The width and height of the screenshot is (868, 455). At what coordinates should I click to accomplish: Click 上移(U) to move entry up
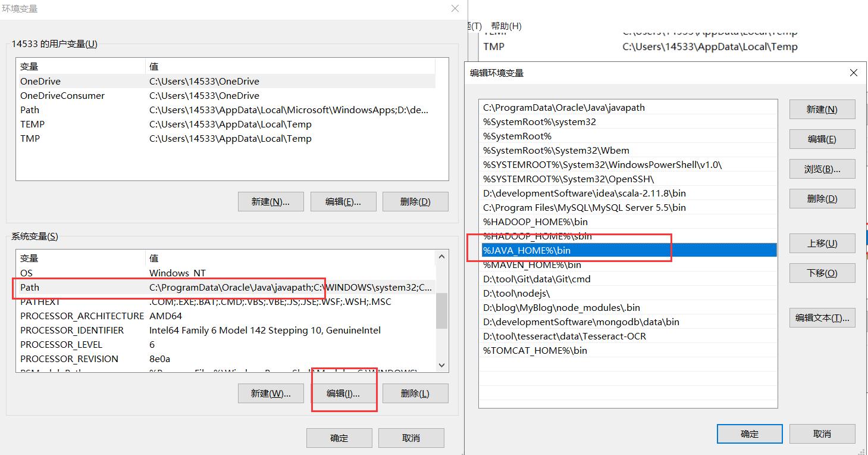[x=822, y=244]
